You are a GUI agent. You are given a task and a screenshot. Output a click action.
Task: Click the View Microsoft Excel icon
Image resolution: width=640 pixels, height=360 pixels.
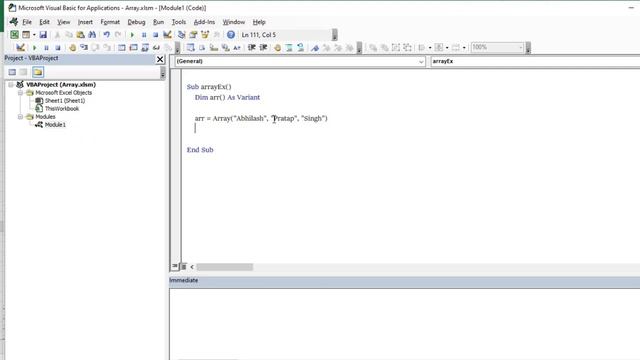[14, 35]
